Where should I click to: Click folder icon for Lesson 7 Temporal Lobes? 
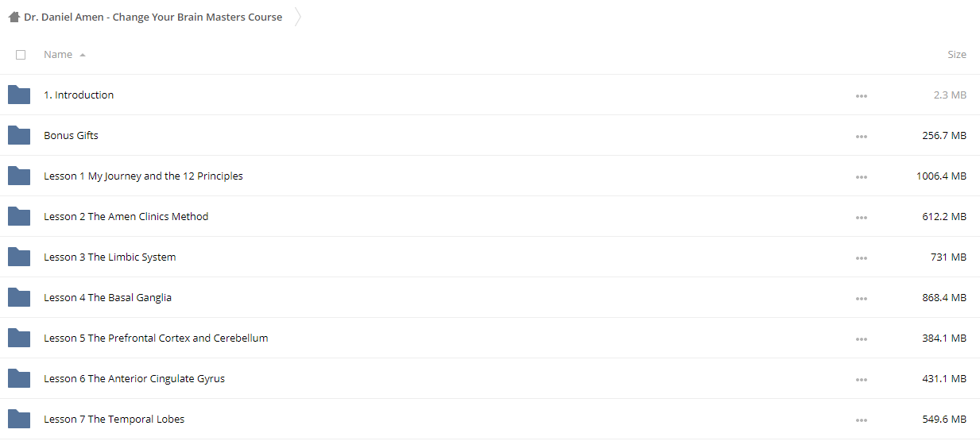click(19, 419)
